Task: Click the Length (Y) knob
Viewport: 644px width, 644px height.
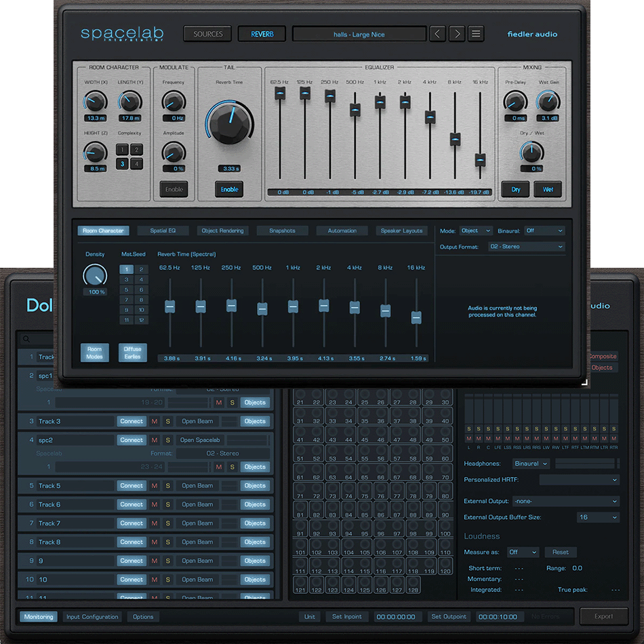Action: pyautogui.click(x=129, y=102)
